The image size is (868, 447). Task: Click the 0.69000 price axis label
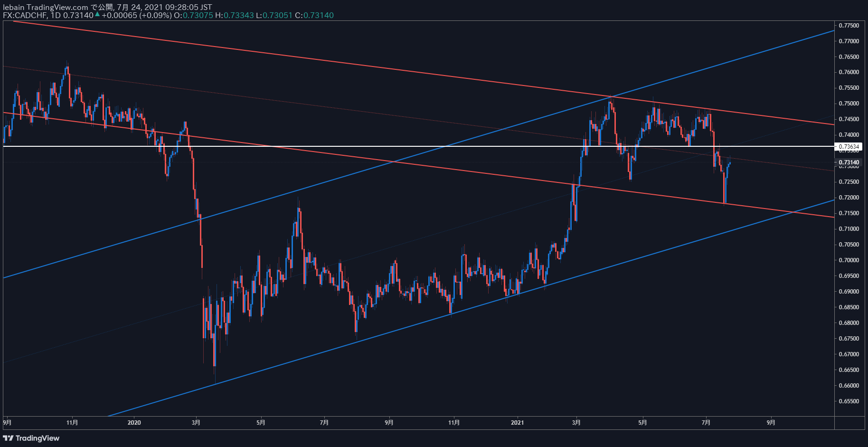[849, 292]
